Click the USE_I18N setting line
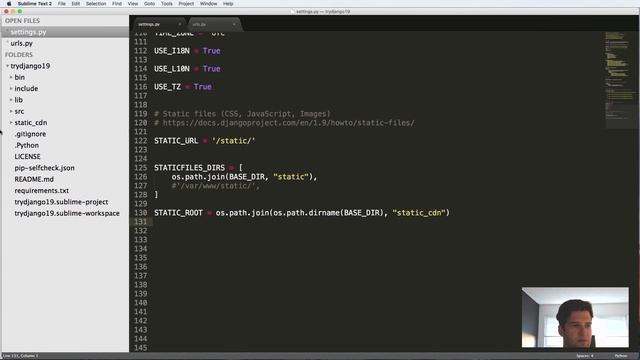The height and width of the screenshot is (360, 640). click(187, 51)
